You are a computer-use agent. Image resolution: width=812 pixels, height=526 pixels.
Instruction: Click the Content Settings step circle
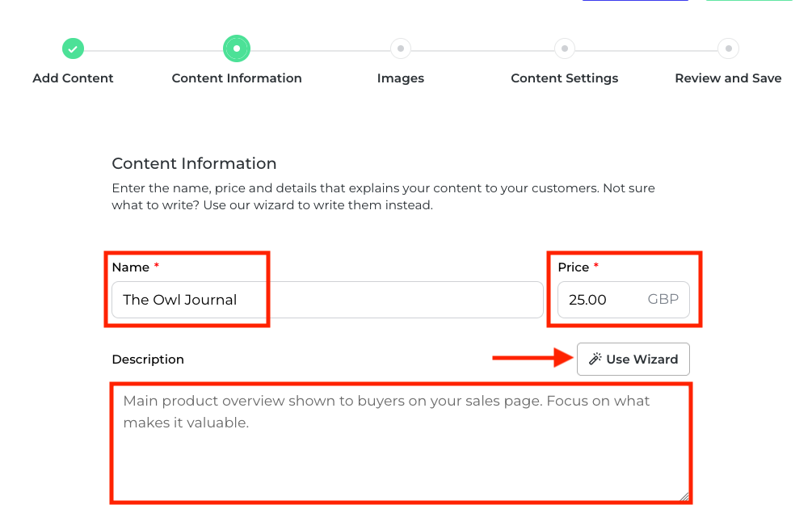(564, 49)
